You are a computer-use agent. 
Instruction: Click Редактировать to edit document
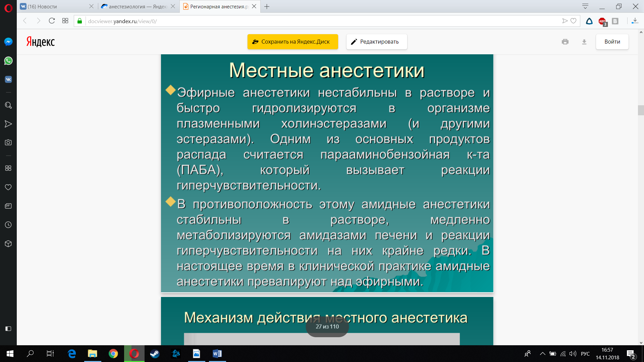tap(377, 42)
